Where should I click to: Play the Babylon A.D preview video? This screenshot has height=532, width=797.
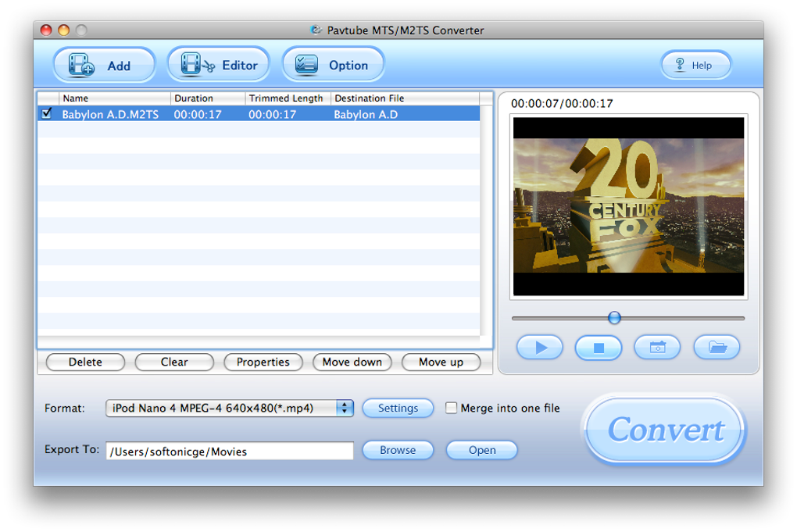(539, 347)
